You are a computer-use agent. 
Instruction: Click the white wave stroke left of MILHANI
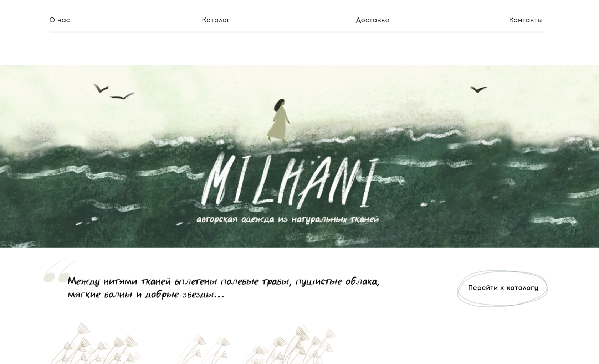166,173
